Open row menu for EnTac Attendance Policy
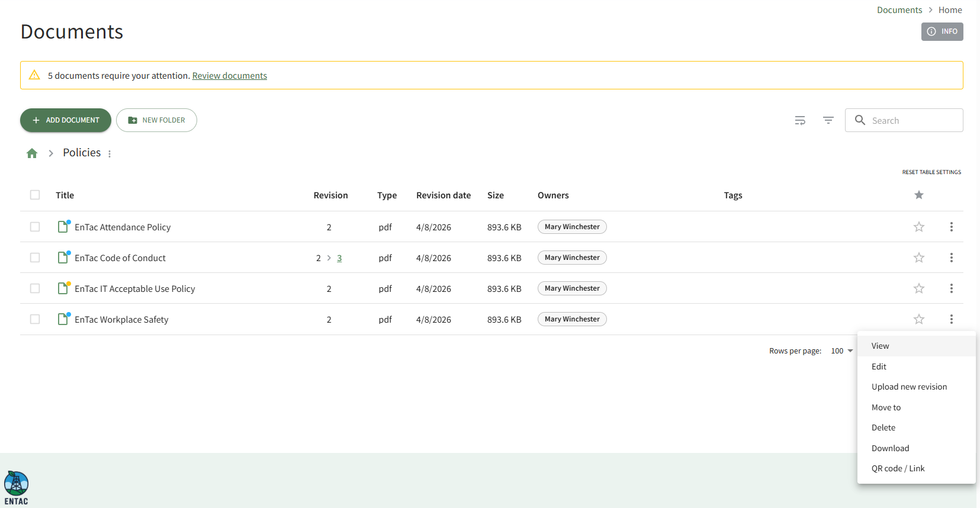The height and width of the screenshot is (508, 980). coord(951,227)
